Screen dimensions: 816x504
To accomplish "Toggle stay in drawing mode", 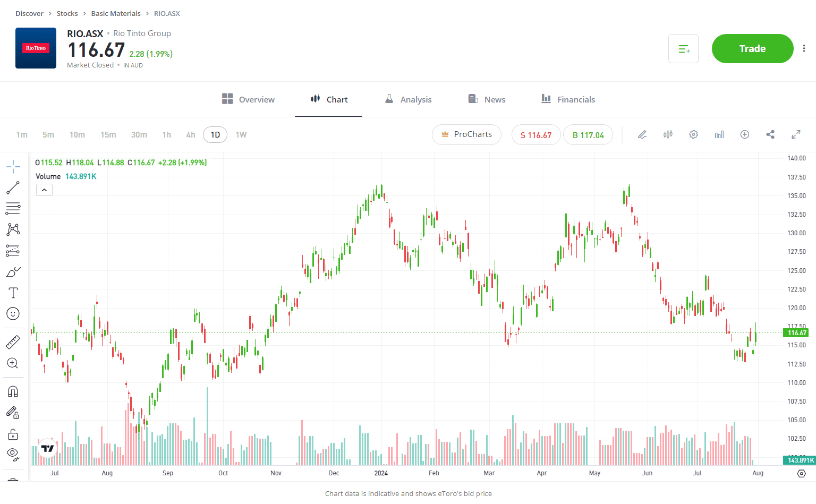I will tap(13, 412).
